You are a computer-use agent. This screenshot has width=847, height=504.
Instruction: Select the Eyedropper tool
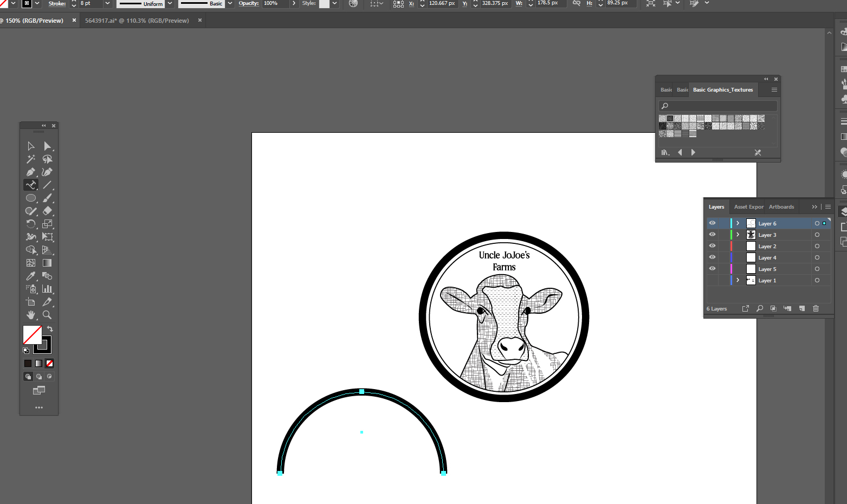[31, 276]
